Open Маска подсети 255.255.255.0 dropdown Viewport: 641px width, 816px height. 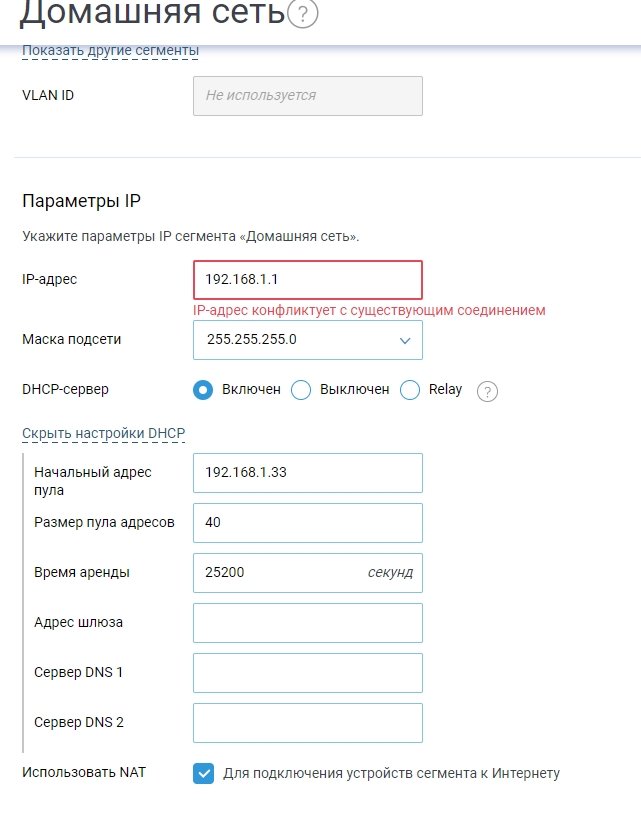307,340
